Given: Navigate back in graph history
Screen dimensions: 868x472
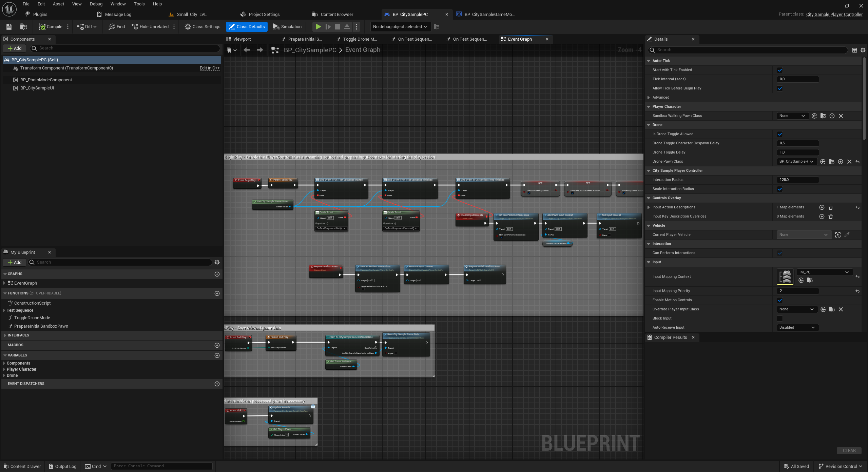Looking at the screenshot, I should [x=247, y=50].
